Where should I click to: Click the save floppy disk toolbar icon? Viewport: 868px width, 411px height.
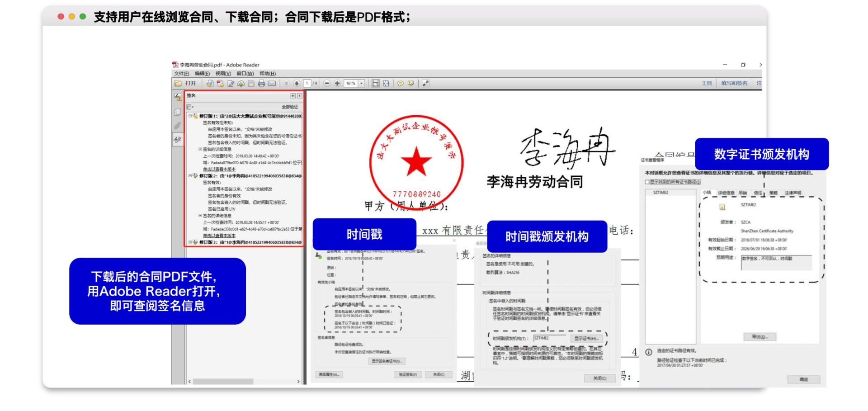(251, 83)
